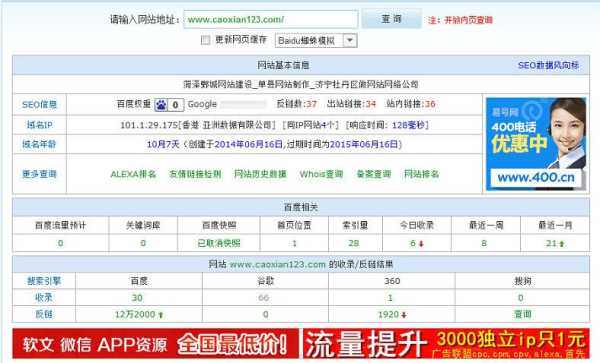The height and width of the screenshot is (363, 600).
Task: Click the 今日收录 value 6
Action: click(412, 243)
